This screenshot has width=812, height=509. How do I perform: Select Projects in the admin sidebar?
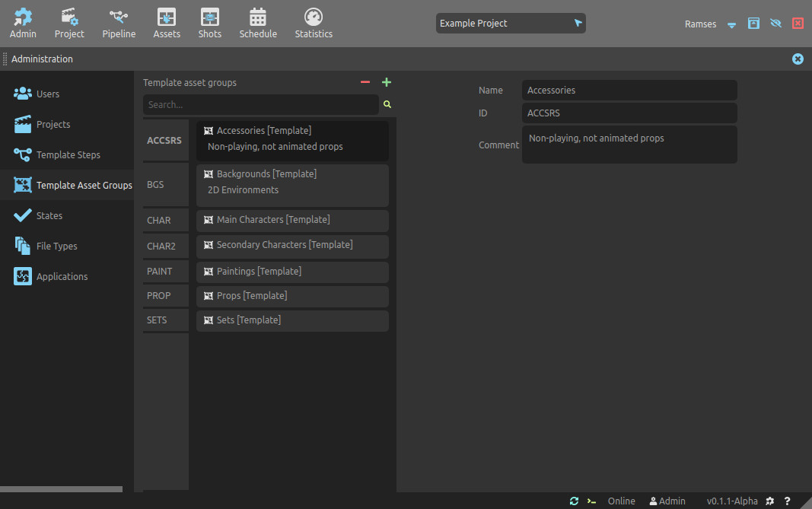(x=67, y=124)
